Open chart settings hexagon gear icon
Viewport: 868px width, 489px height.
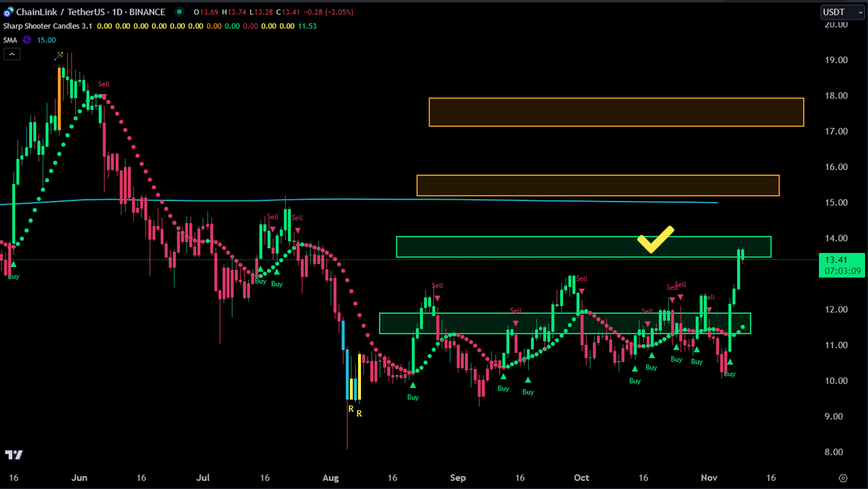(x=843, y=478)
